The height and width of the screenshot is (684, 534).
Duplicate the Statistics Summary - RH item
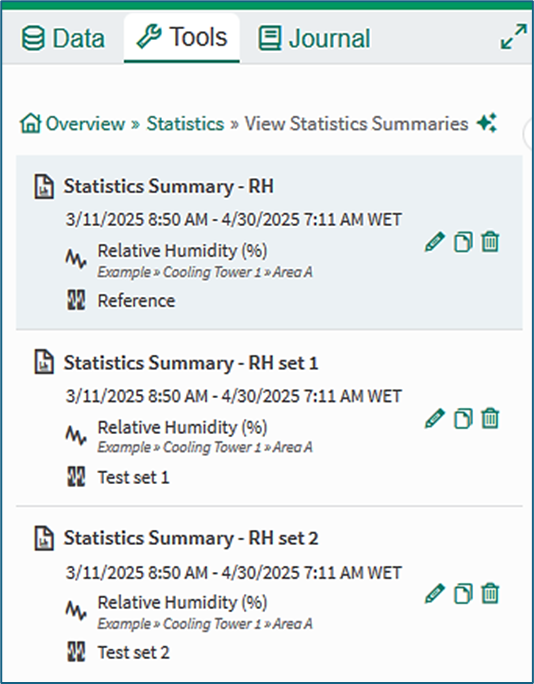(463, 242)
